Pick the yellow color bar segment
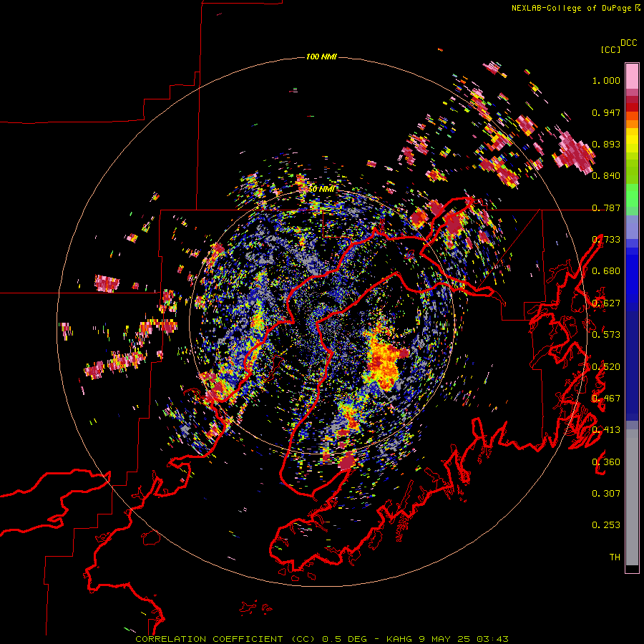644x644 pixels. point(632,140)
